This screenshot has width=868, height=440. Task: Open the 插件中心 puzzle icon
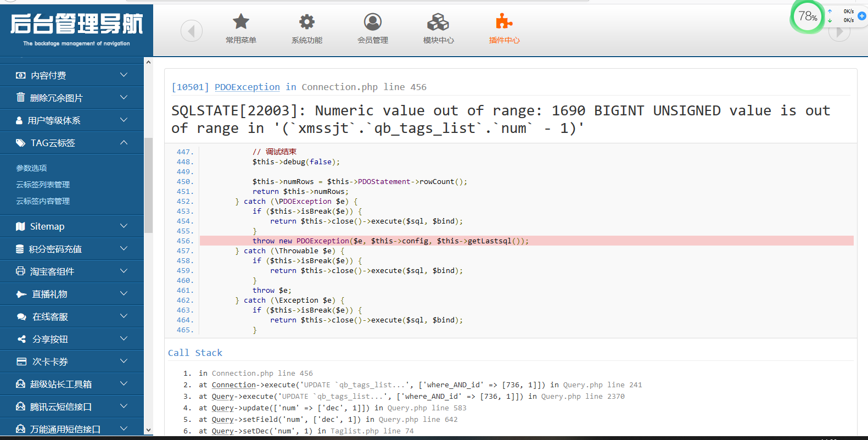point(504,23)
